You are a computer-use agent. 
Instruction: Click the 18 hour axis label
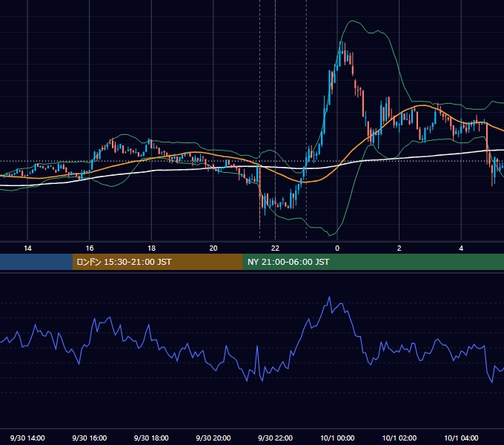pos(151,248)
